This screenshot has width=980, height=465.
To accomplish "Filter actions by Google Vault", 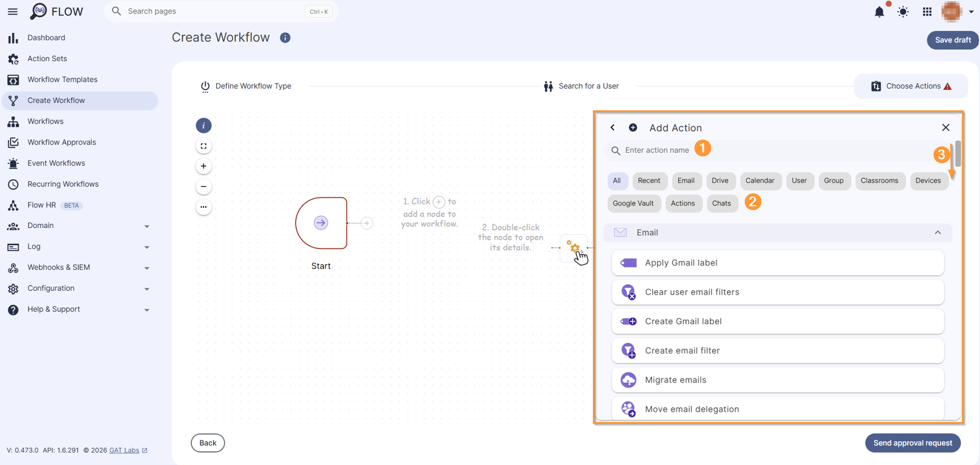I will click(633, 204).
